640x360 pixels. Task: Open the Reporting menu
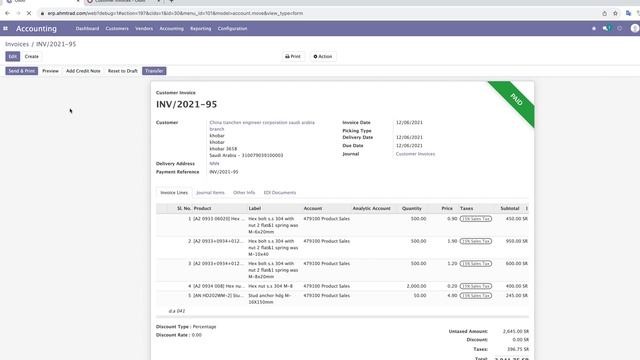pyautogui.click(x=201, y=29)
